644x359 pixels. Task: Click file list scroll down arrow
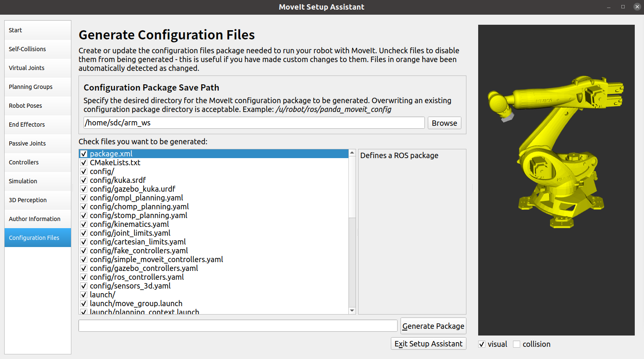coord(352,311)
